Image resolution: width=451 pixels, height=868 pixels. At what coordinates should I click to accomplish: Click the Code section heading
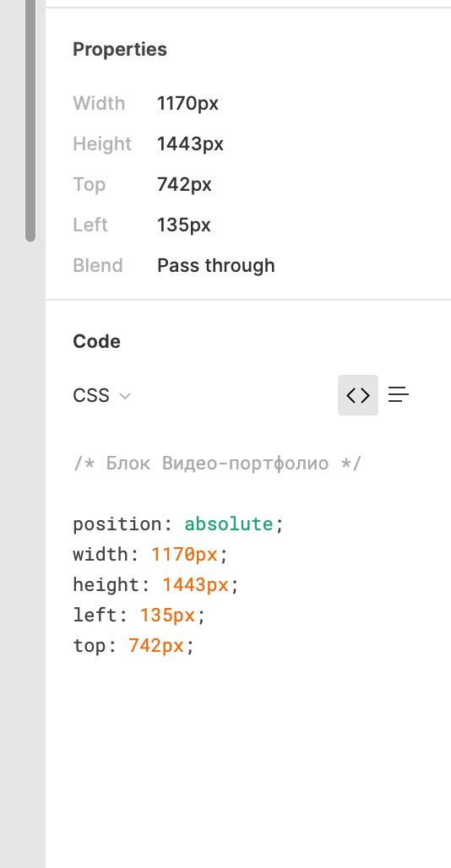[97, 342]
